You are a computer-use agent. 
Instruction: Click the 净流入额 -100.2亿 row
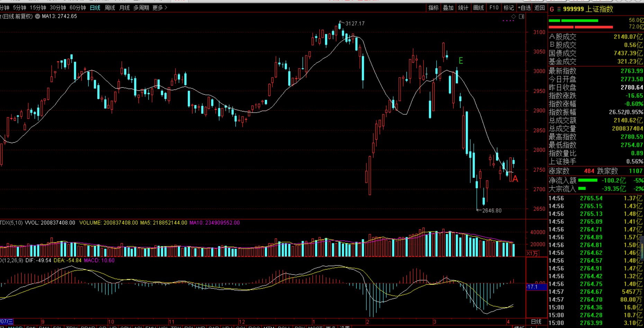pyautogui.click(x=596, y=180)
